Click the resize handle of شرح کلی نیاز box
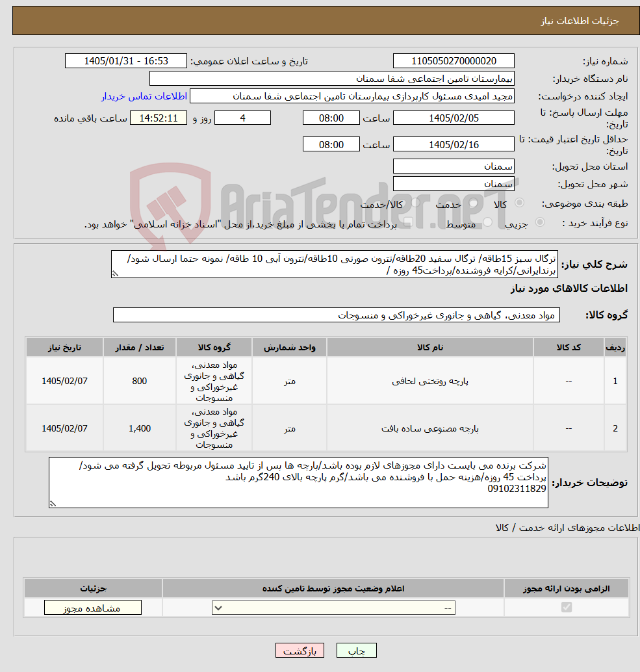This screenshot has width=640, height=672. click(115, 274)
